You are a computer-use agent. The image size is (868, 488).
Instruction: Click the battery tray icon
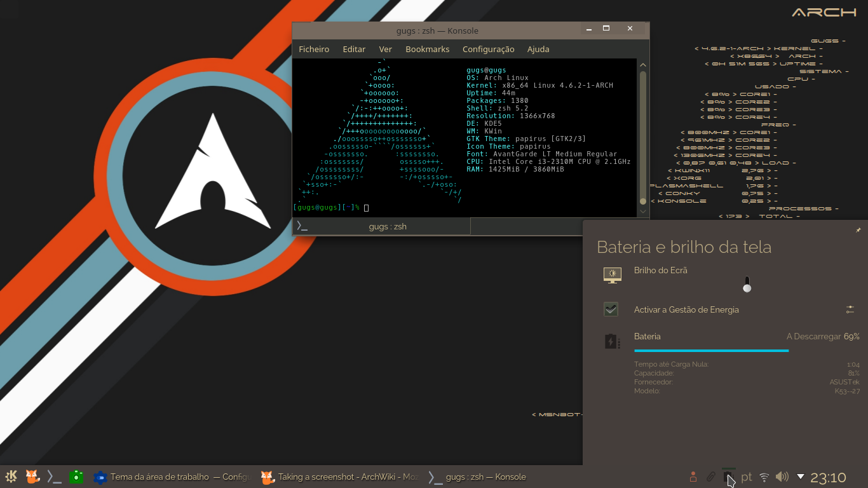(x=729, y=476)
